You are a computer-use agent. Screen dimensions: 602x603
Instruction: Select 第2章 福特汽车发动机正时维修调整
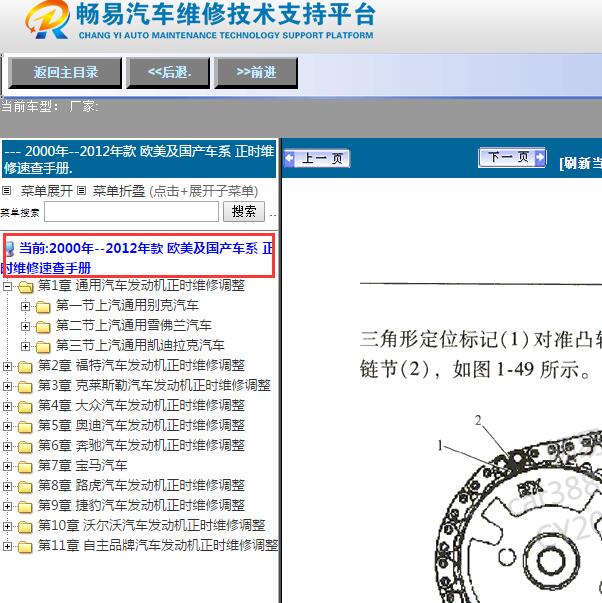click(141, 365)
